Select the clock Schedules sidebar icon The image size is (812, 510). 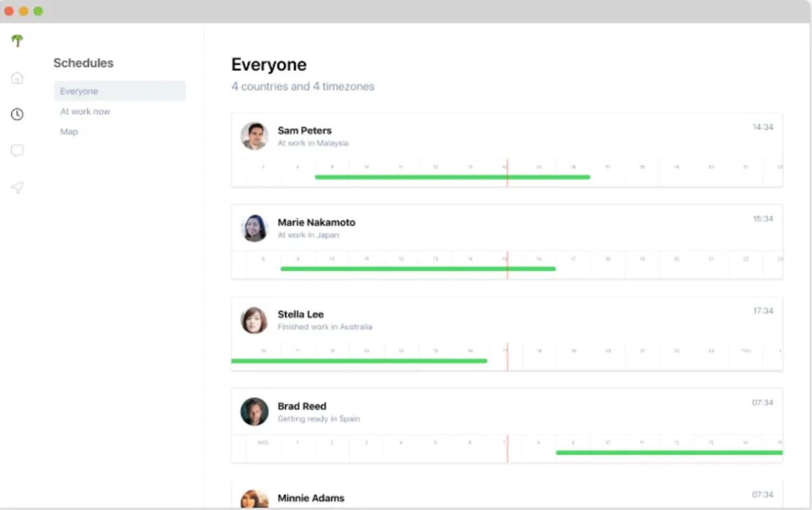click(x=18, y=114)
